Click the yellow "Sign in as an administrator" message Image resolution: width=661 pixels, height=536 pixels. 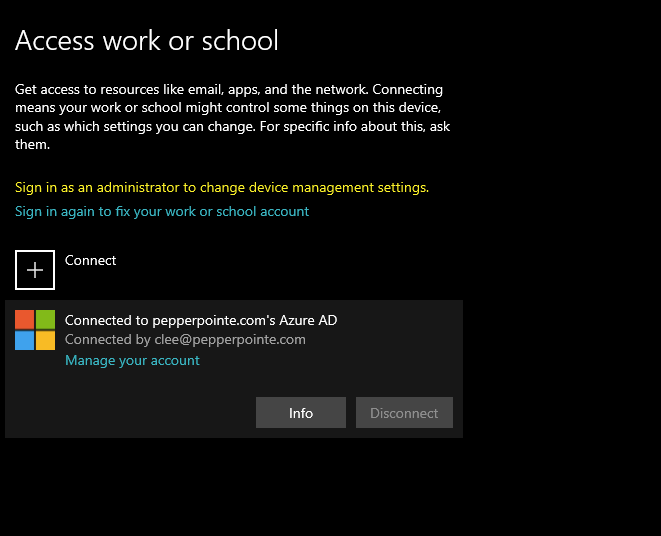222,187
